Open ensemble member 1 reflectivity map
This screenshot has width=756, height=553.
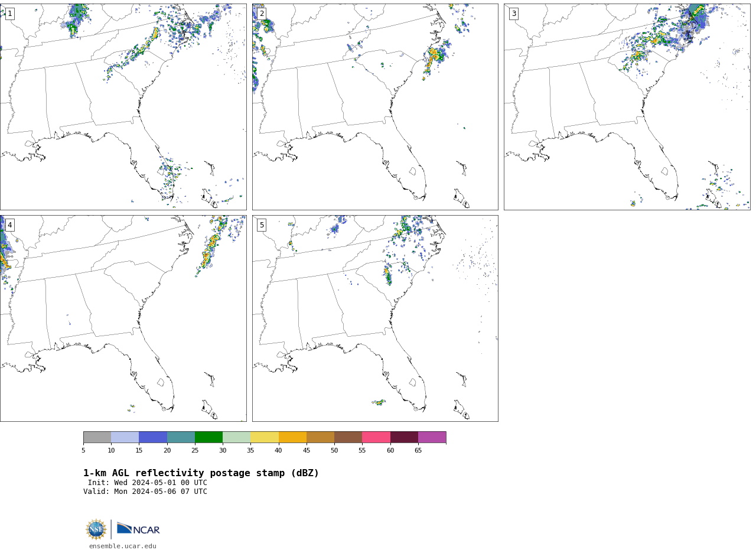click(x=123, y=107)
